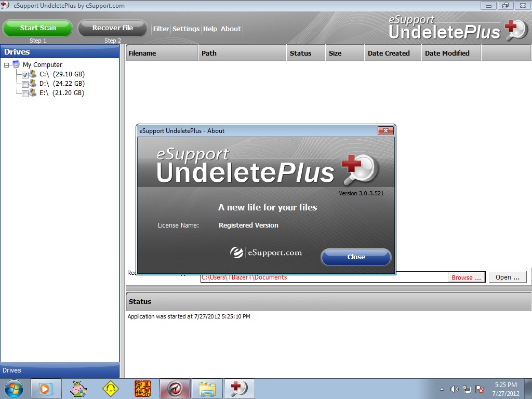Sort results by the Status column header
The image size is (532, 399).
pos(305,53)
